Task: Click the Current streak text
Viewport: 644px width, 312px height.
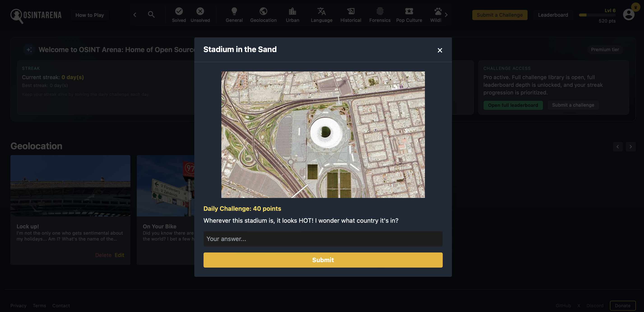Action: tap(53, 77)
